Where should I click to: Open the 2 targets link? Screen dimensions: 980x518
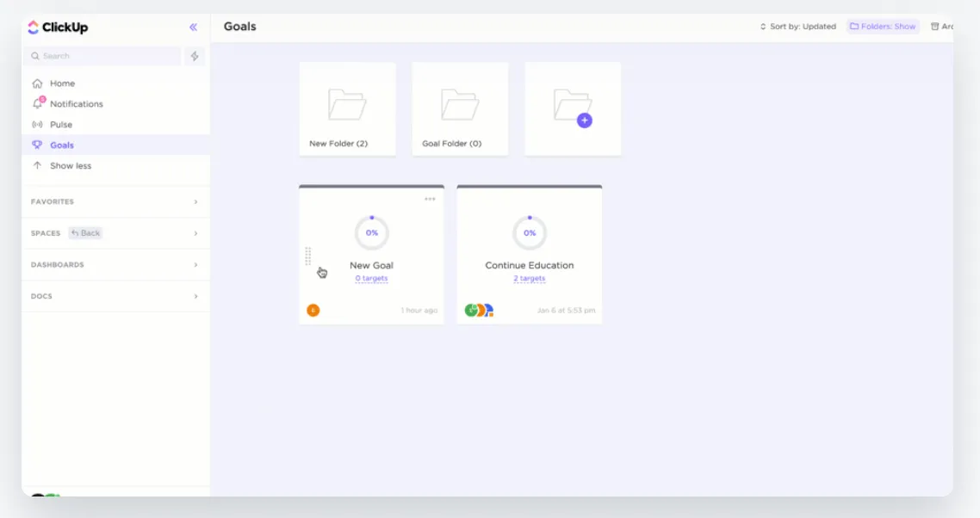530,278
